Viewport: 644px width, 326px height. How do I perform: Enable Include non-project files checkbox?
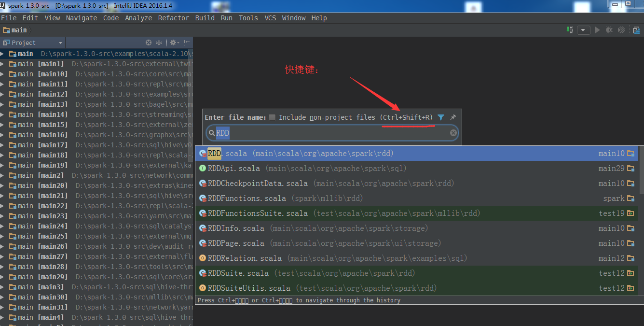273,117
